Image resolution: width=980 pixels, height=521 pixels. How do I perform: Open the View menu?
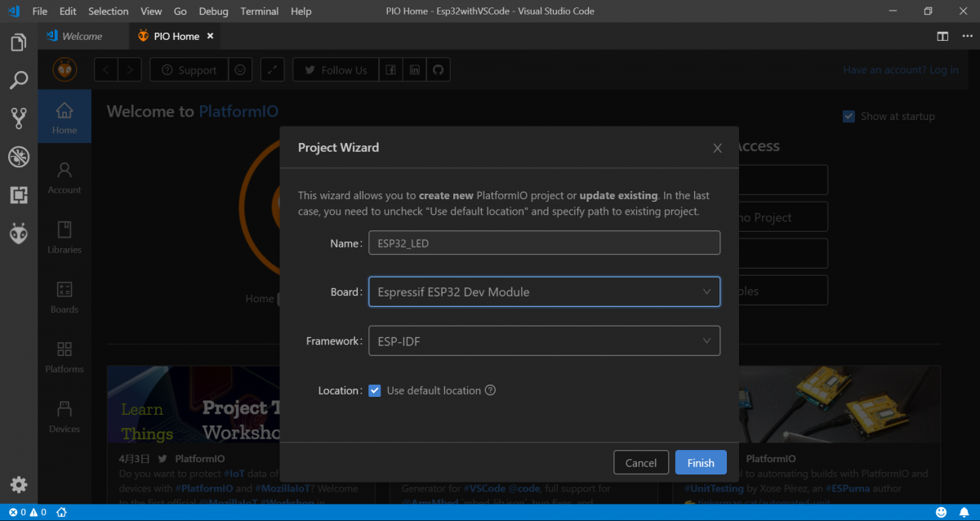pos(151,11)
